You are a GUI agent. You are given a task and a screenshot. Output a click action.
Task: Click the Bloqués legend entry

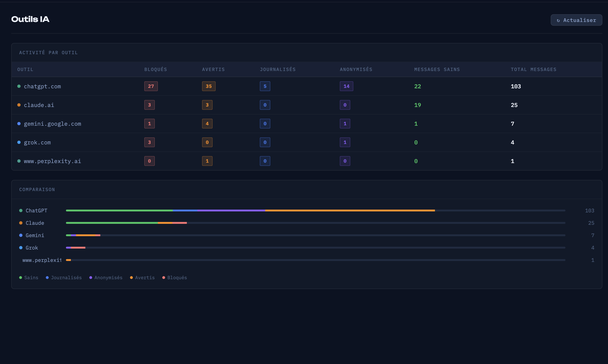174,278
